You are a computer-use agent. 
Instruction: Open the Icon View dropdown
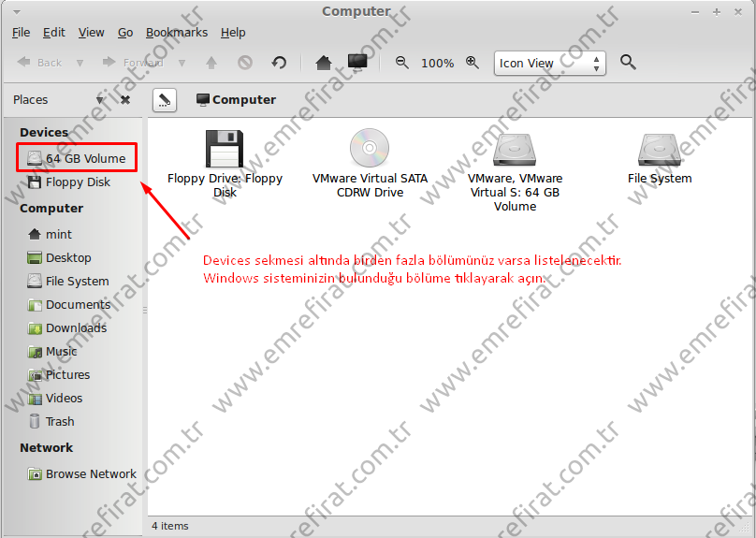click(550, 63)
